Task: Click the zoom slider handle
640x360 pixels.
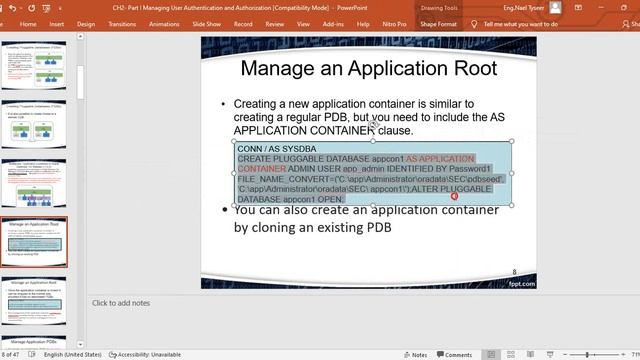Action: click(x=587, y=354)
